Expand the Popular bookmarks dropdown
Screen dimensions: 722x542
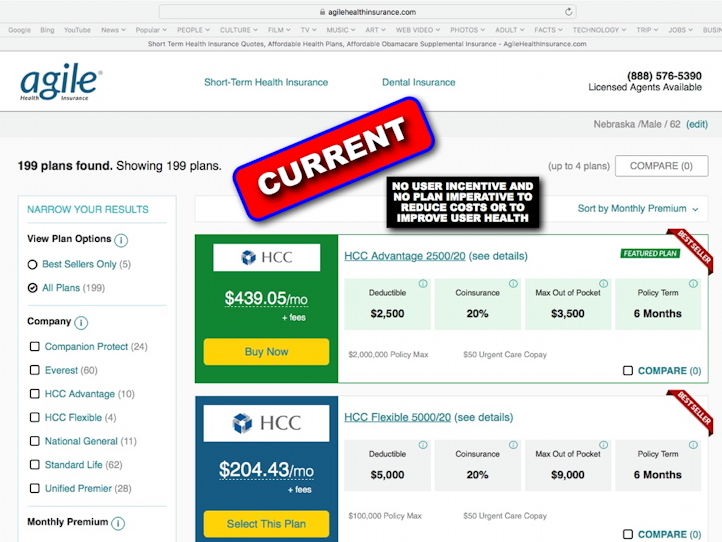pos(151,30)
